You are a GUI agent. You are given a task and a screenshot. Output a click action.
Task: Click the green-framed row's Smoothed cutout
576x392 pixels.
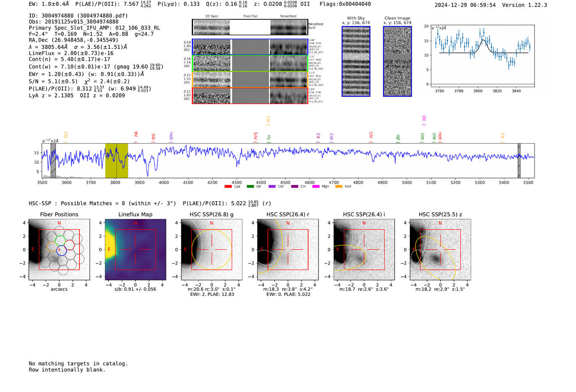tap(289, 63)
